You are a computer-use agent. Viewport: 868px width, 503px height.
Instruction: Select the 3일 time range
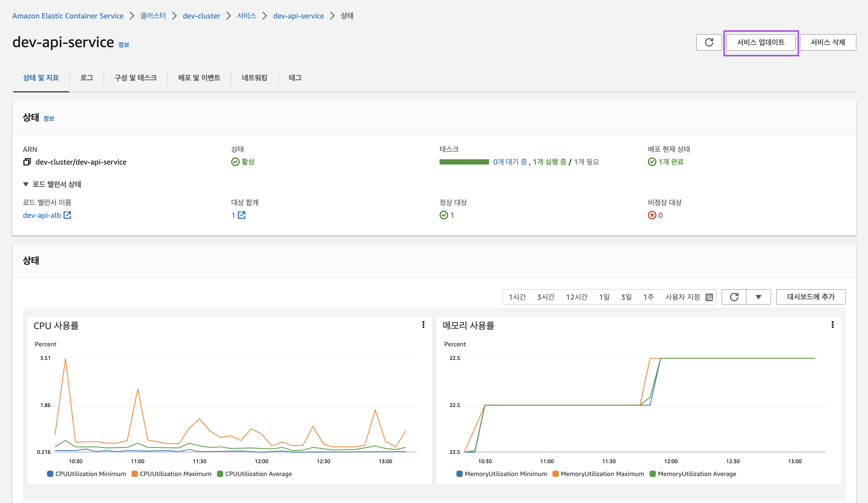tap(626, 297)
